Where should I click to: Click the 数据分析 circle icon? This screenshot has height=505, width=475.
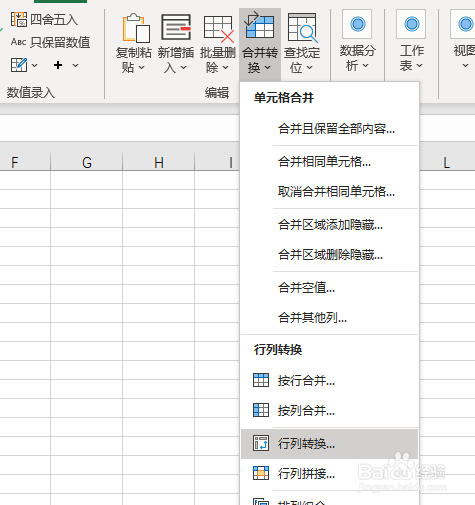358,24
